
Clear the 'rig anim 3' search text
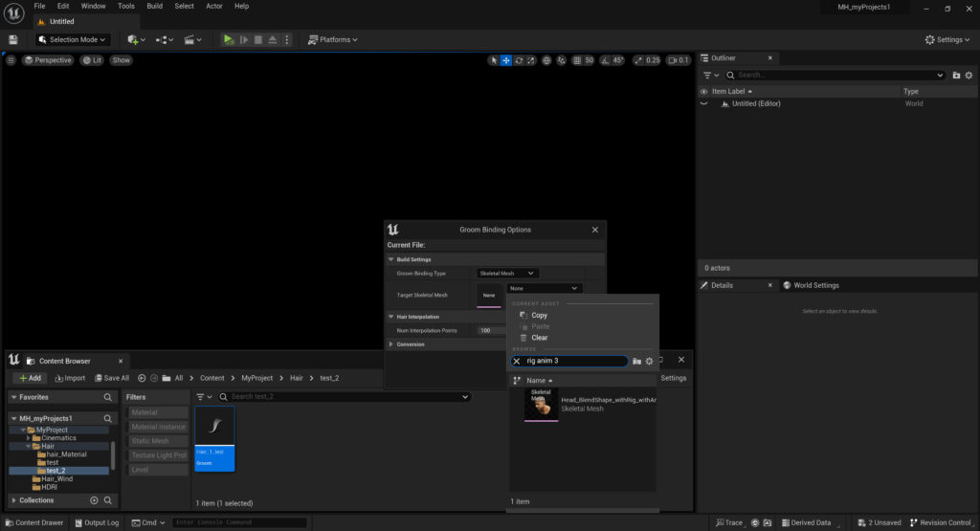pyautogui.click(x=517, y=361)
